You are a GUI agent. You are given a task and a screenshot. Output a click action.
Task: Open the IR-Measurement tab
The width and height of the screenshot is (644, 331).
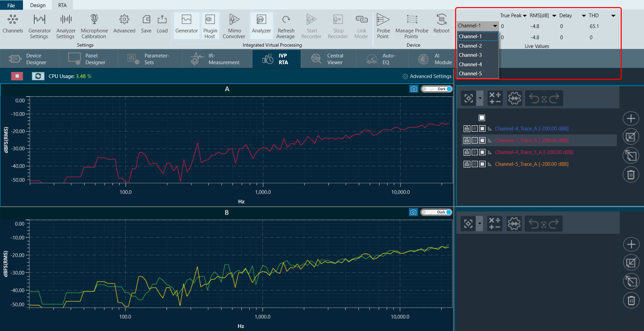(217, 59)
